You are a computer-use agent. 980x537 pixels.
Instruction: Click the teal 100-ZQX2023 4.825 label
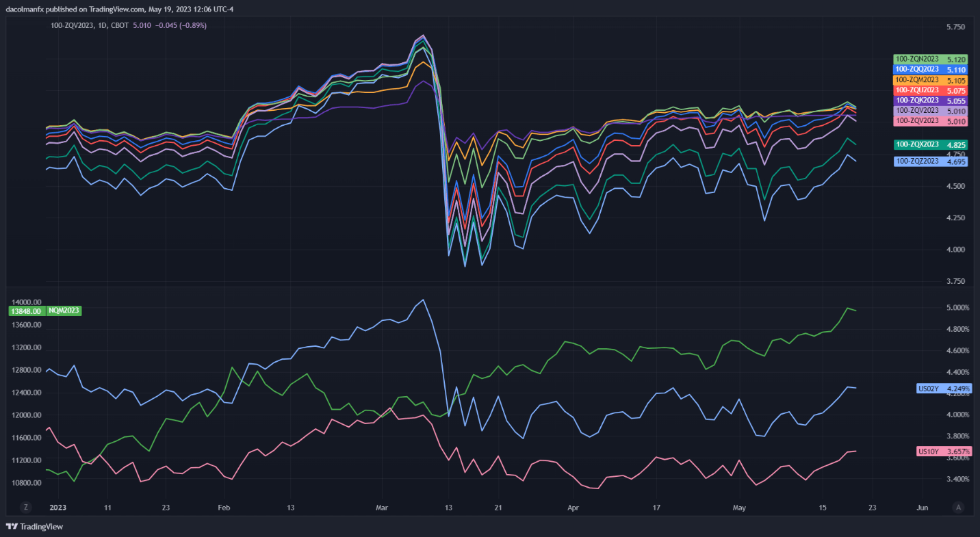[x=930, y=144]
